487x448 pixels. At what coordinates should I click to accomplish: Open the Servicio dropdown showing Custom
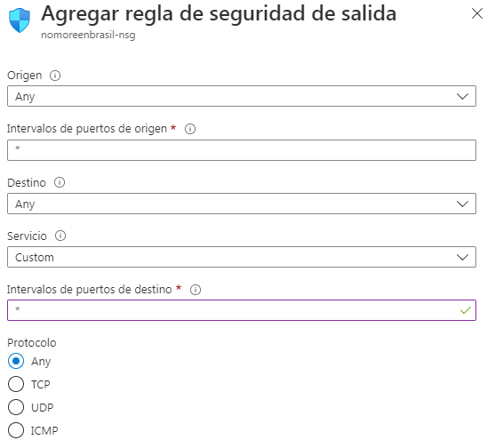[242, 257]
